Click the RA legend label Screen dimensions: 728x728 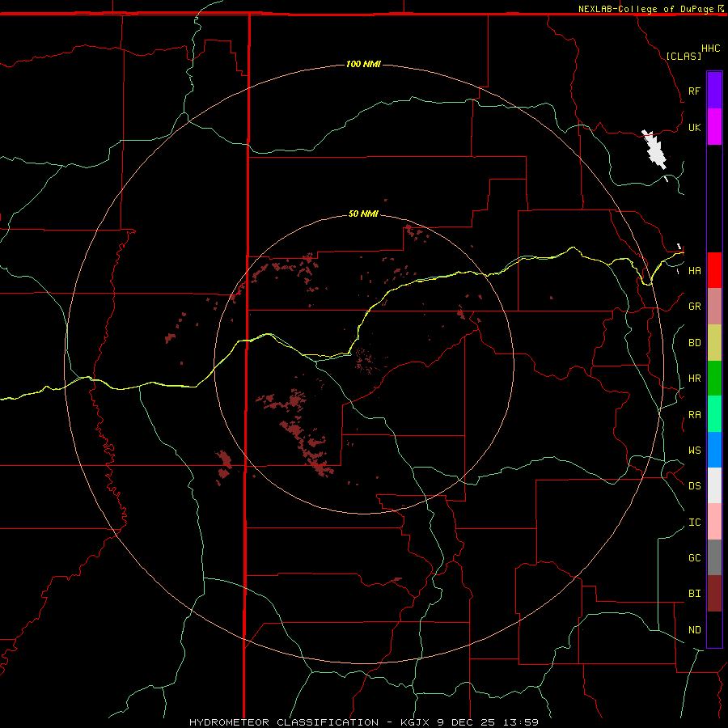[694, 415]
